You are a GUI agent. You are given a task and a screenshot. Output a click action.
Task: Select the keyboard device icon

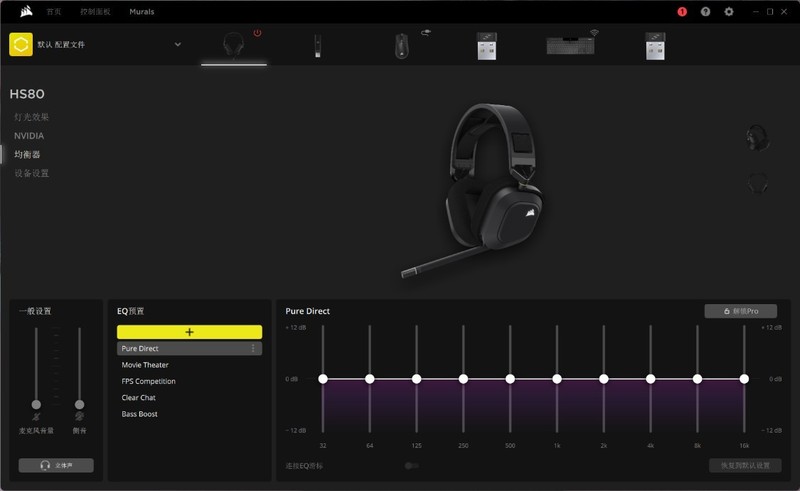570,46
